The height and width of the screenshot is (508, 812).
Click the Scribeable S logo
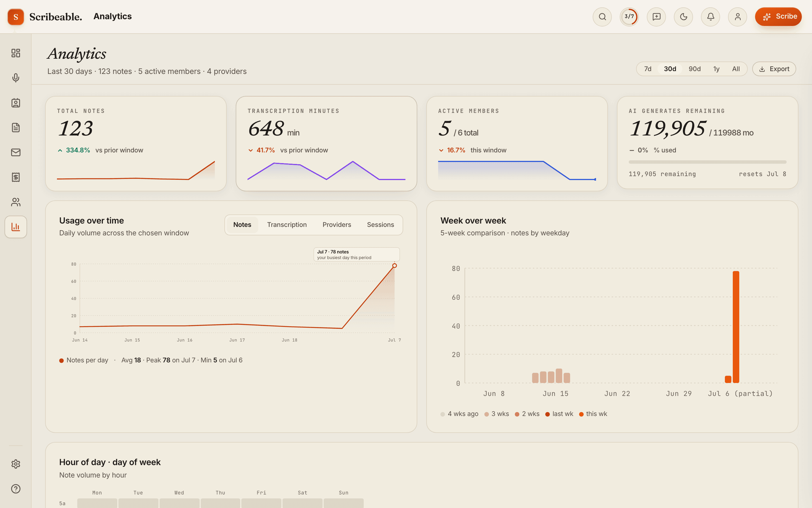click(x=16, y=17)
